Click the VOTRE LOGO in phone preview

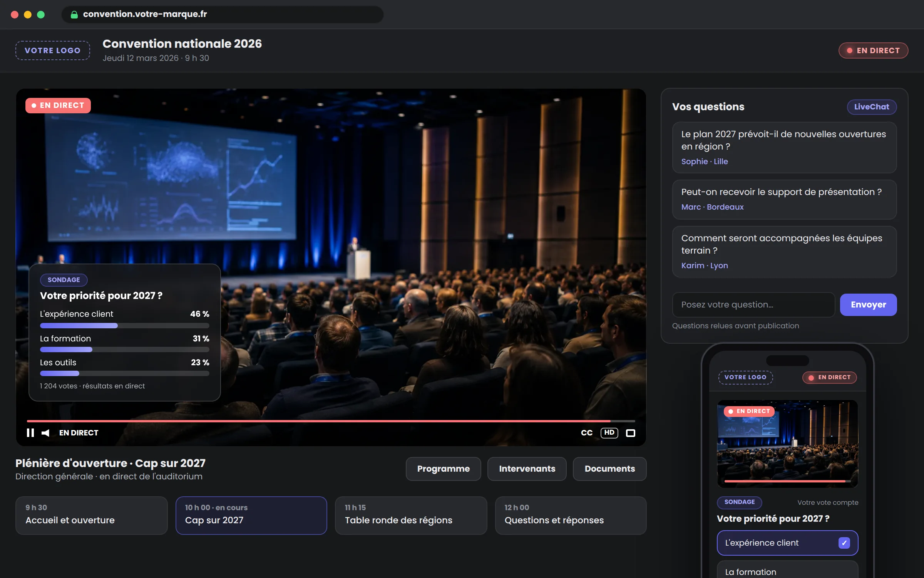click(745, 377)
